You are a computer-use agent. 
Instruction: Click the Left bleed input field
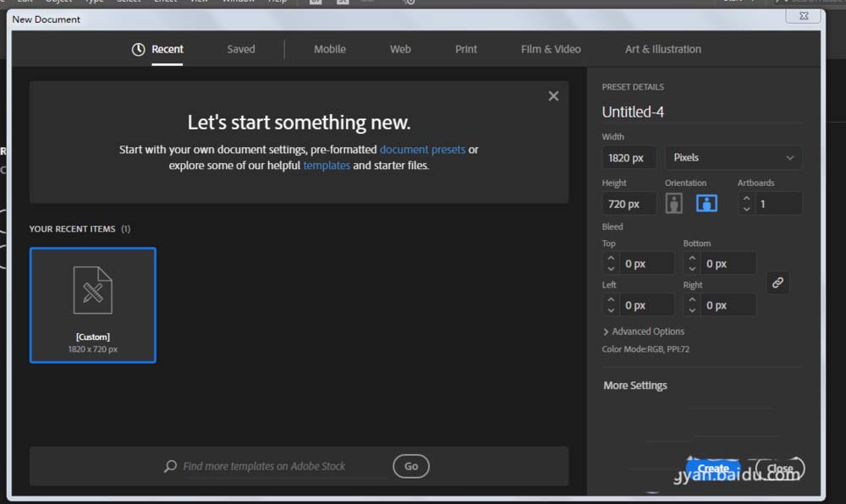[646, 305]
